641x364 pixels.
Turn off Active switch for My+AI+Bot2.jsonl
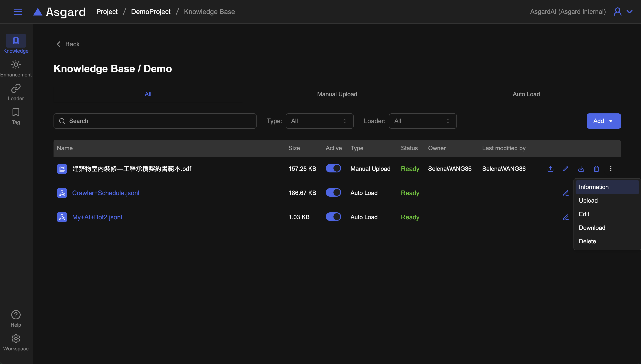(333, 217)
